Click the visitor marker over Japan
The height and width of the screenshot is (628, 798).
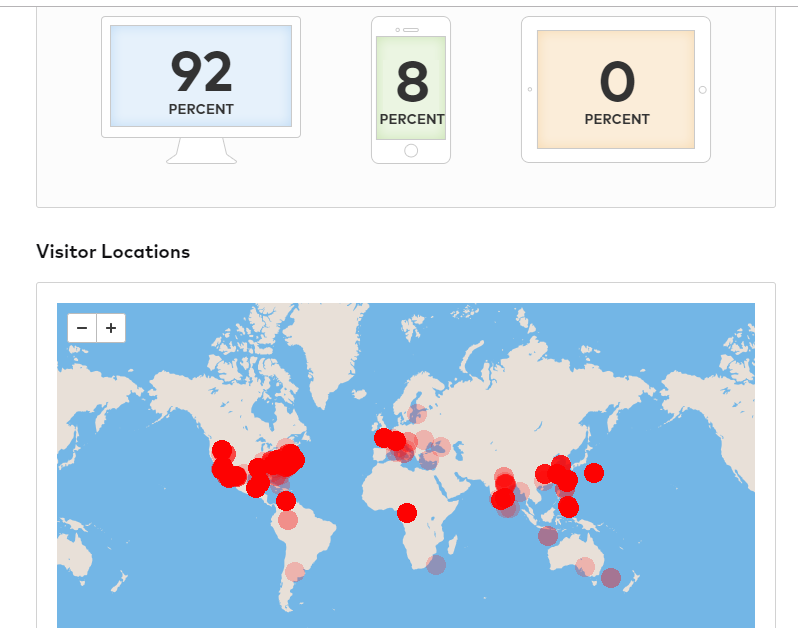pyautogui.click(x=594, y=473)
